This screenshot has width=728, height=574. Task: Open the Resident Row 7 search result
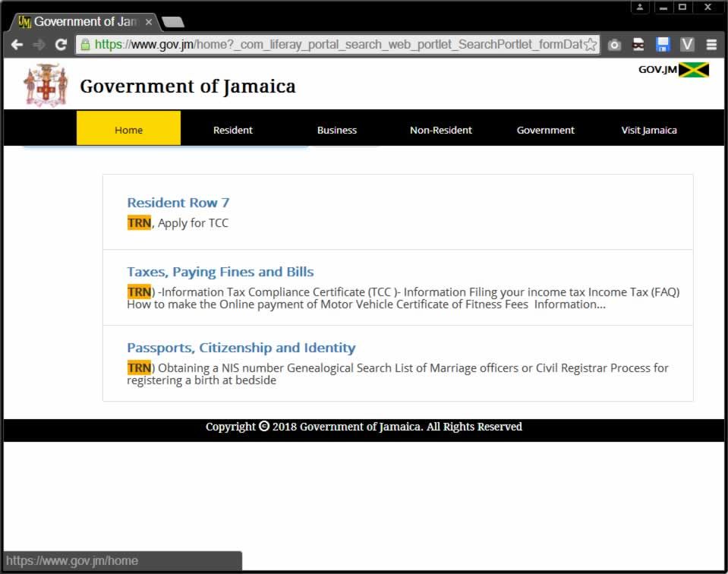(x=178, y=203)
